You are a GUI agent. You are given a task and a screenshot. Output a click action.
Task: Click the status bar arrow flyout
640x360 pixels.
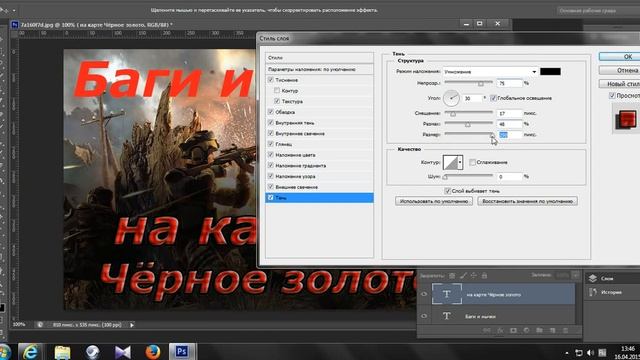point(132,325)
